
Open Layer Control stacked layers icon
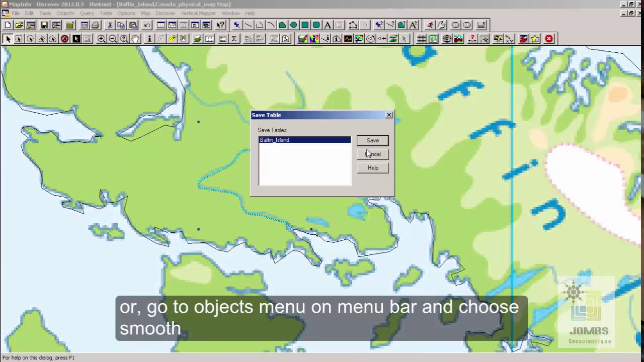tap(198, 39)
